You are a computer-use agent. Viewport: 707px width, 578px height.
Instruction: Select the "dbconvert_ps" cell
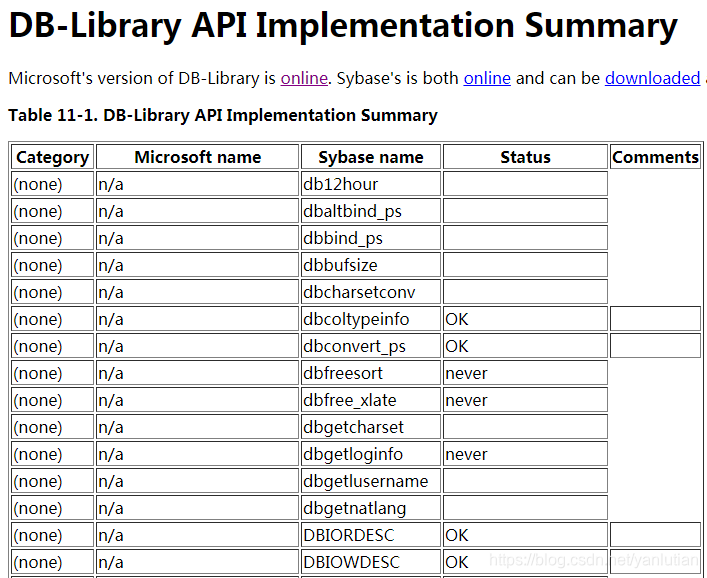(371, 346)
